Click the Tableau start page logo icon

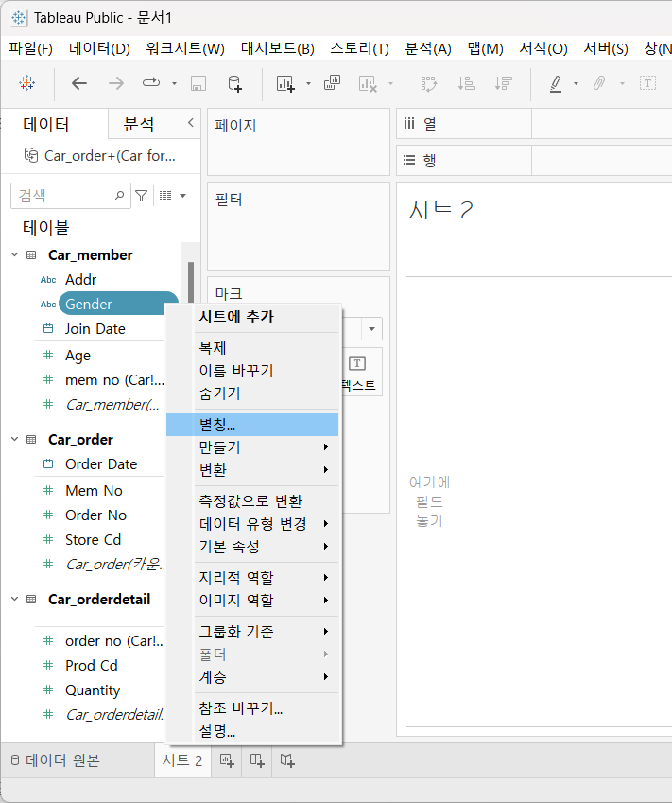coord(27,83)
